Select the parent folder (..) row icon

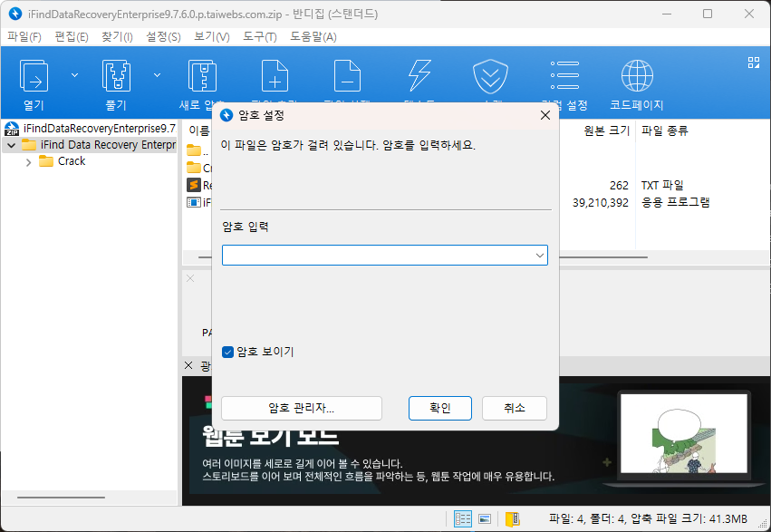pos(194,150)
